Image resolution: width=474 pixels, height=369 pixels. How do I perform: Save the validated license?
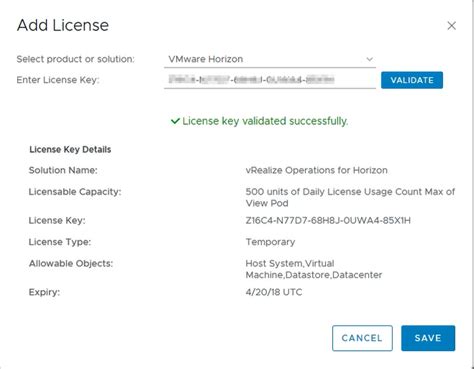[428, 338]
